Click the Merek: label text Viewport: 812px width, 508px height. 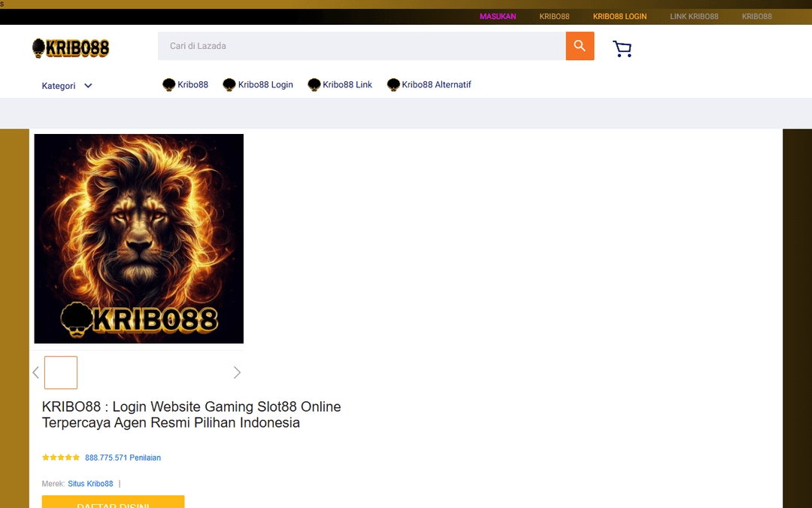pyautogui.click(x=53, y=484)
